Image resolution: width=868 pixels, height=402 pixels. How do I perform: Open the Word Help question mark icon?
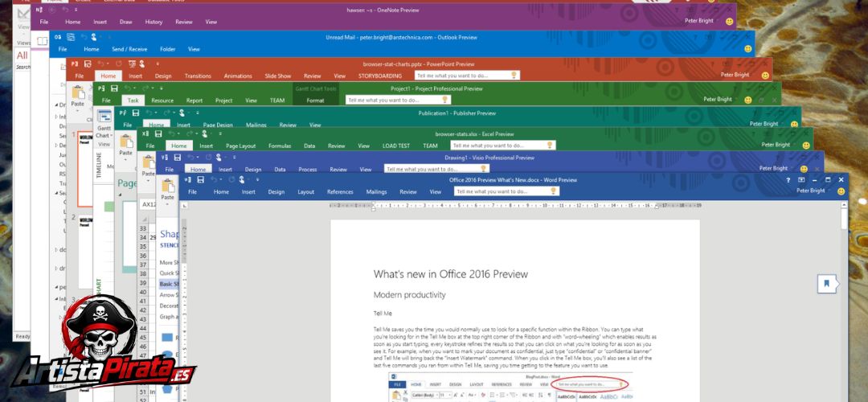point(788,180)
